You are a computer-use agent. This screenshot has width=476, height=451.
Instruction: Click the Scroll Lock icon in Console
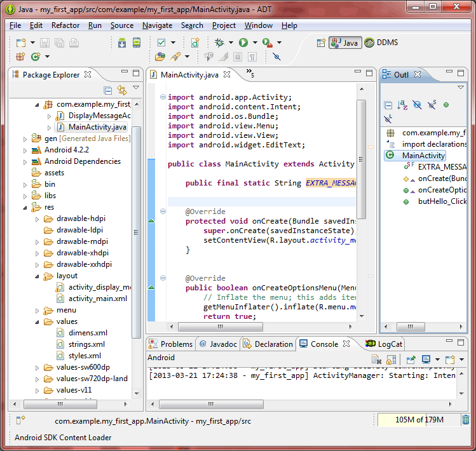[x=391, y=360]
